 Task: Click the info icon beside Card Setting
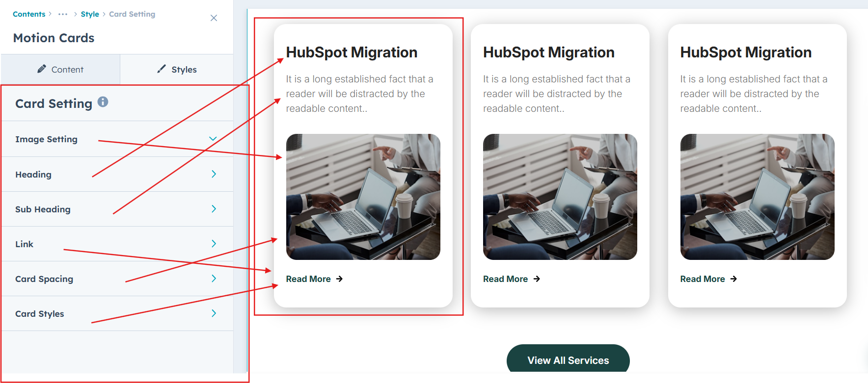103,102
